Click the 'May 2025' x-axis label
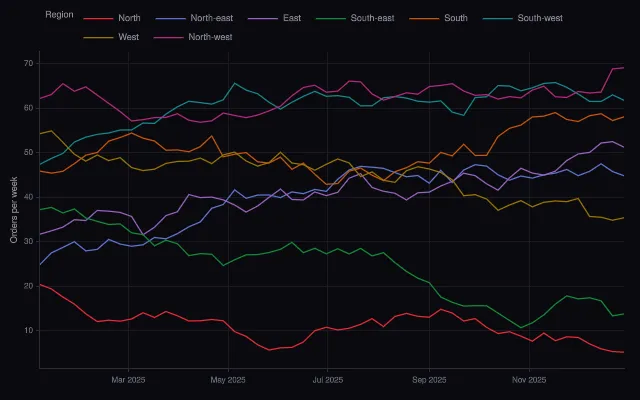This screenshot has height=400, width=640. coord(228,380)
